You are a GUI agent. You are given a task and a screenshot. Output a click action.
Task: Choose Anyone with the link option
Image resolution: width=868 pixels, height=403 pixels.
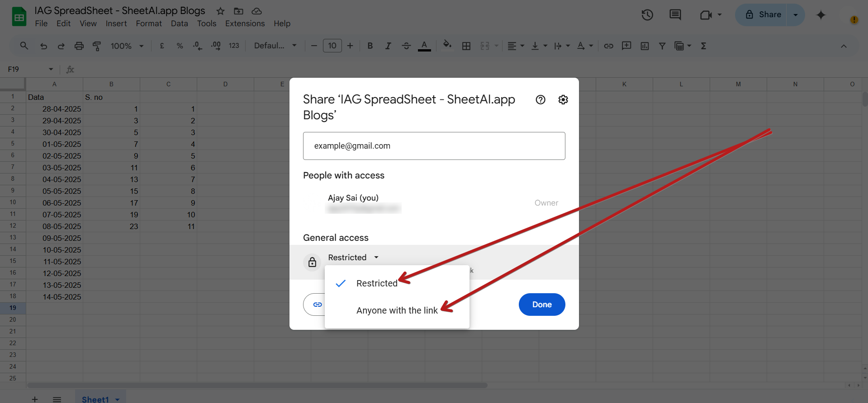pos(397,310)
